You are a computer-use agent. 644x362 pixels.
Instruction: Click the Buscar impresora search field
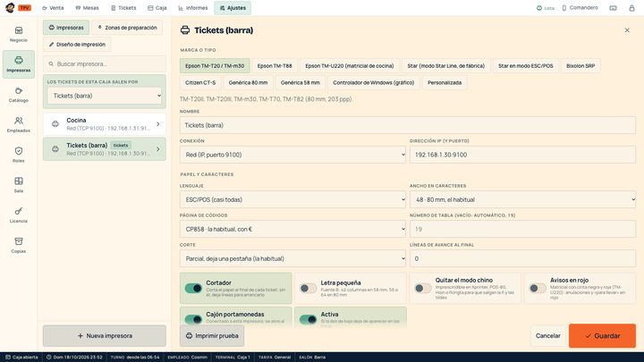pos(105,64)
